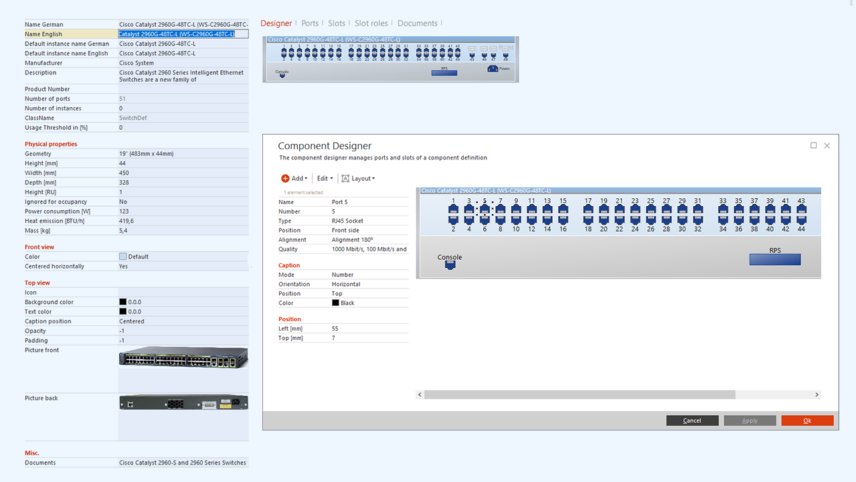The image size is (856, 482).
Task: Click port 44 socket in the designer
Action: pos(801,219)
